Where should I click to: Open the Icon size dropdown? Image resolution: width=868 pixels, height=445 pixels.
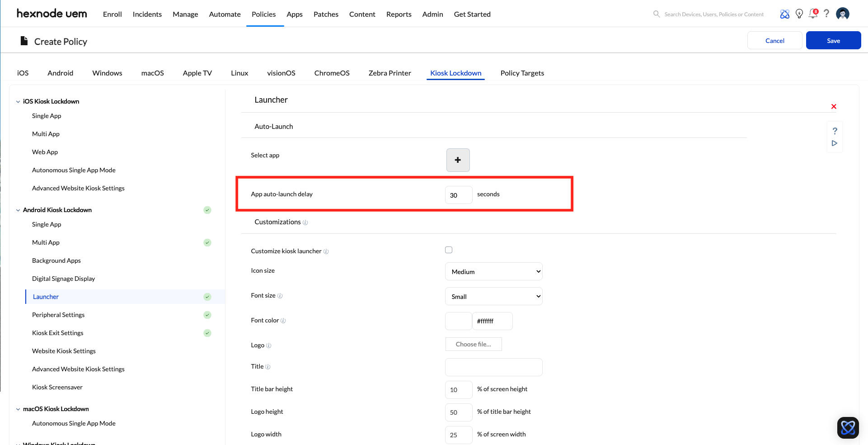pyautogui.click(x=494, y=271)
